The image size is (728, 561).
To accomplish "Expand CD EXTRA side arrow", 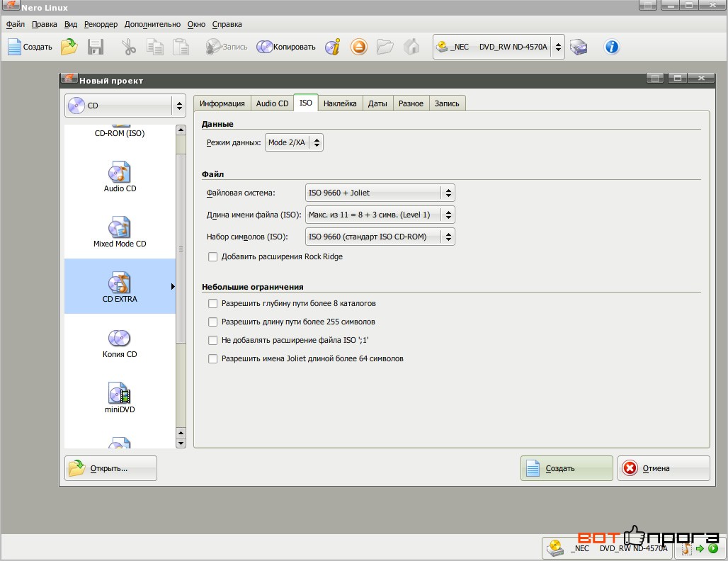I will coord(173,287).
